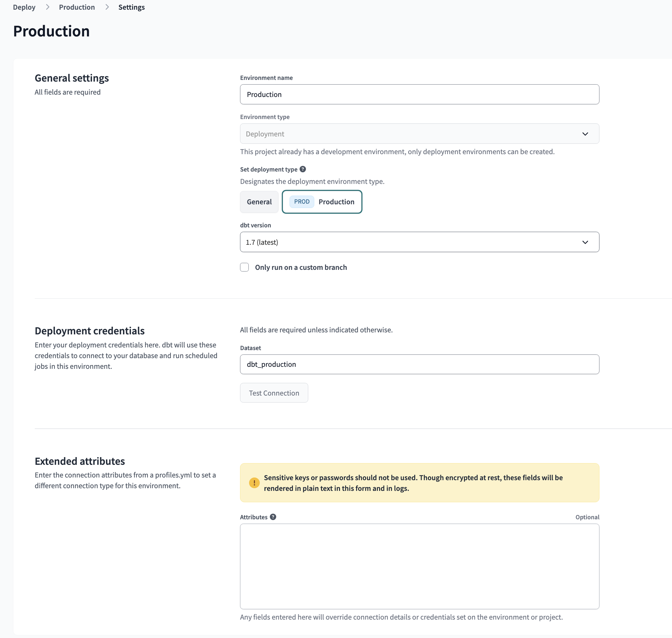Select the Production deployment type

pos(322,202)
